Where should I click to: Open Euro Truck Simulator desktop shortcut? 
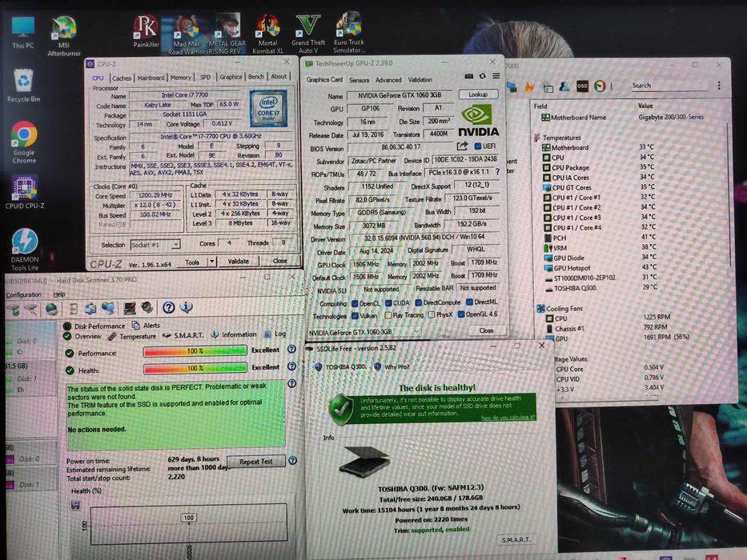[x=349, y=32]
